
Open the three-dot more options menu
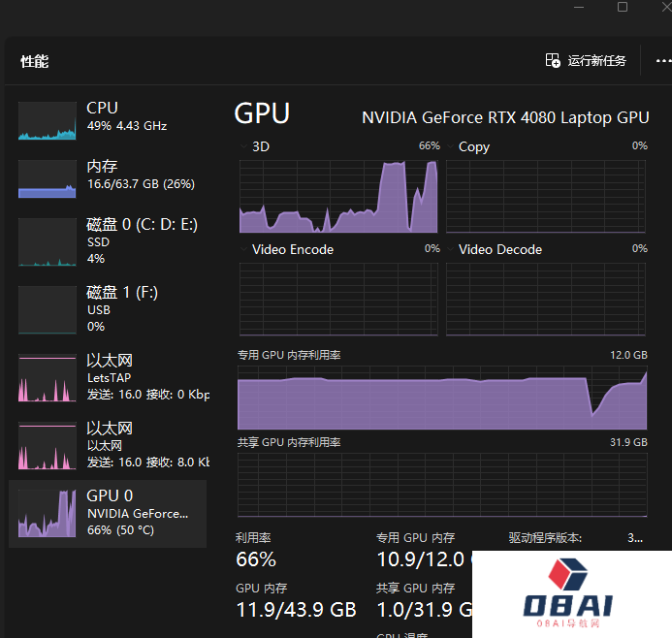coord(663,61)
